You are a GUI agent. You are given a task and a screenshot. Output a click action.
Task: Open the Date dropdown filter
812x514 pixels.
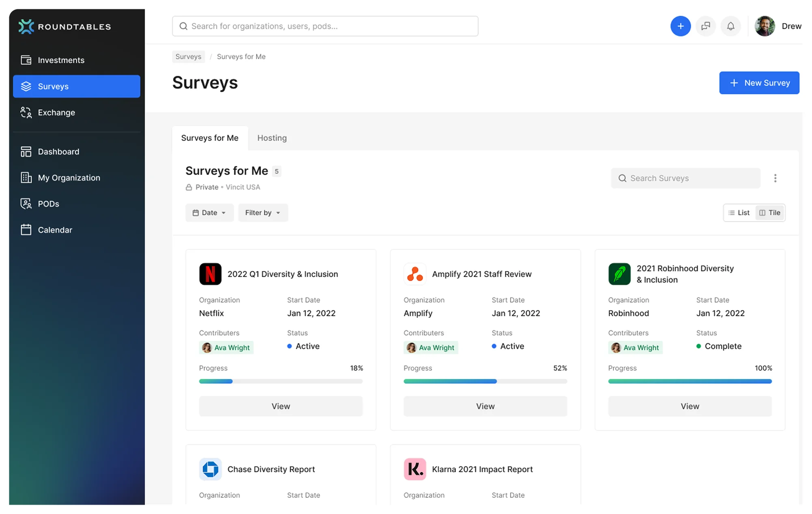(209, 213)
